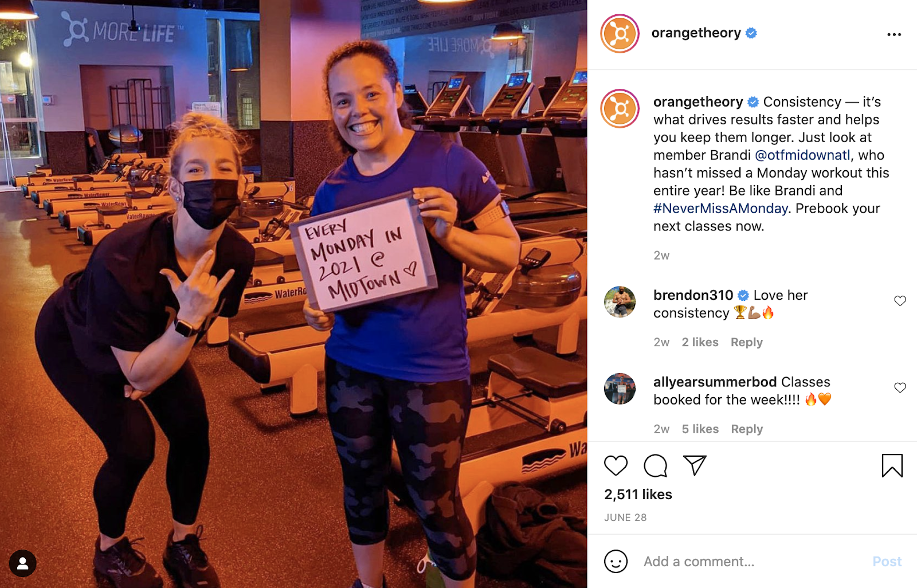Reply to allyearsummerbod's comment
This screenshot has height=588, width=917.
(746, 429)
